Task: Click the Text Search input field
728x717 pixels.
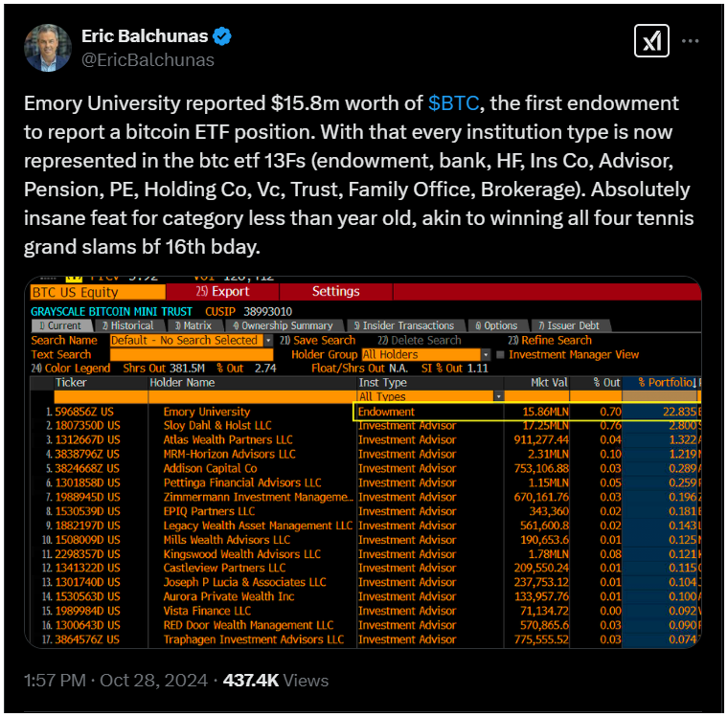Action: pyautogui.click(x=192, y=354)
